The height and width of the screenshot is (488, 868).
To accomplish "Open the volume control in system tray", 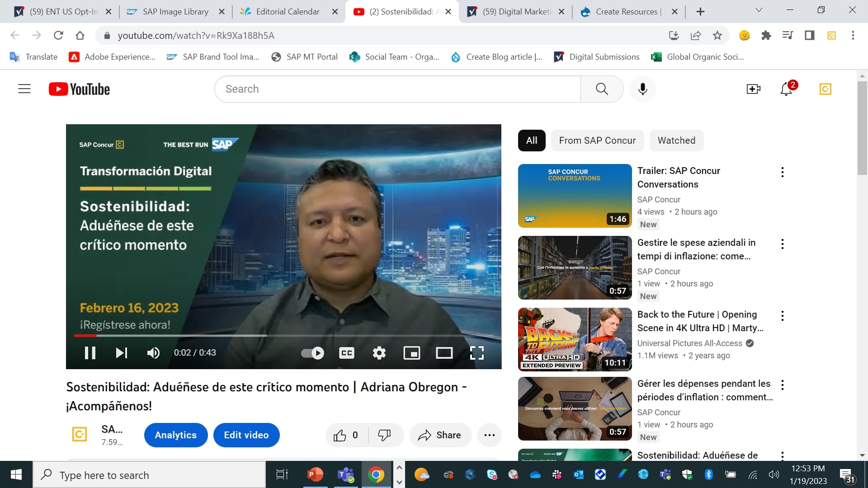I will point(774,474).
